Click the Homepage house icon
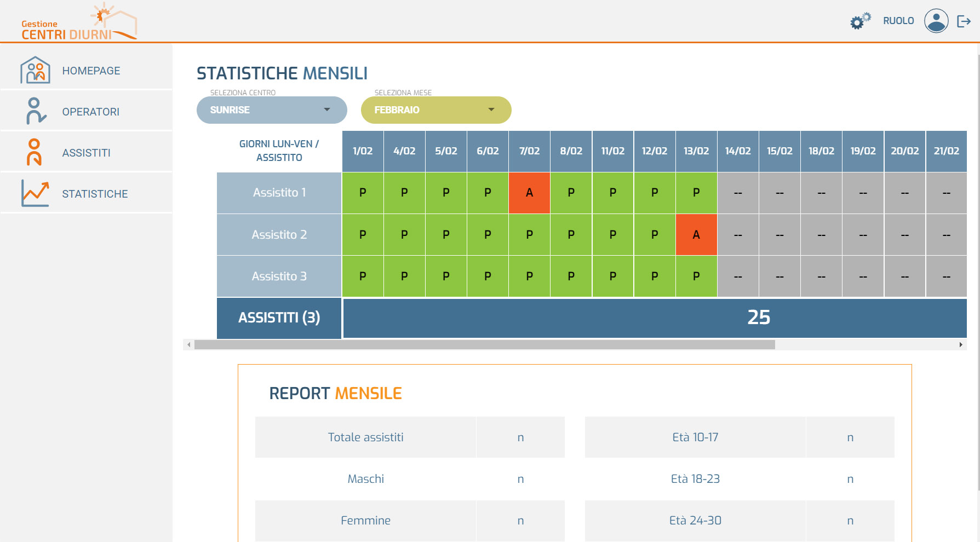980x542 pixels. tap(35, 70)
